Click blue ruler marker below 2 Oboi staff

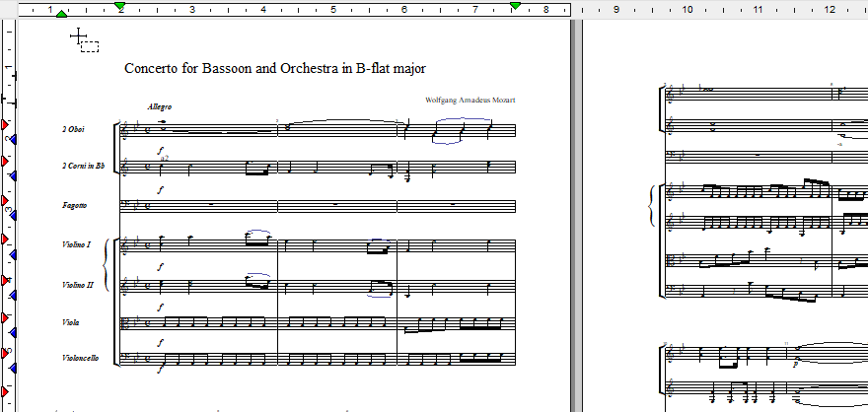[x=12, y=140]
